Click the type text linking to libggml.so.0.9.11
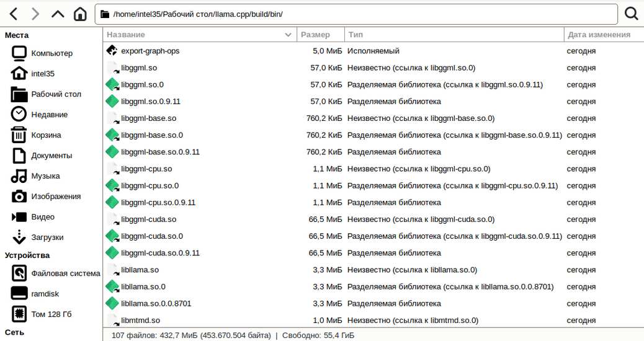 pos(445,84)
